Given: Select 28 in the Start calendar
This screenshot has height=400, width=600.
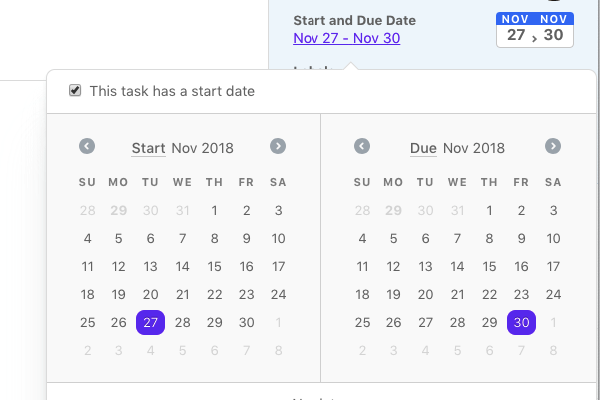Looking at the screenshot, I should coord(183,322).
